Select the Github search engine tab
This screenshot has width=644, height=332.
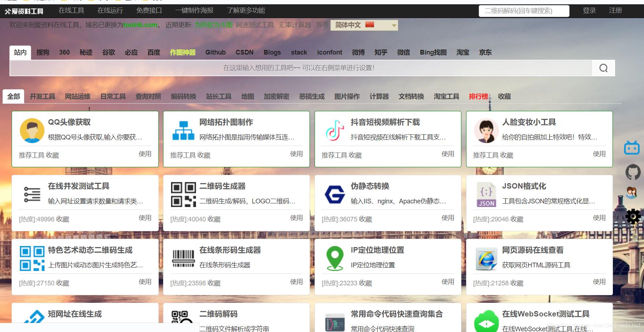coord(215,52)
